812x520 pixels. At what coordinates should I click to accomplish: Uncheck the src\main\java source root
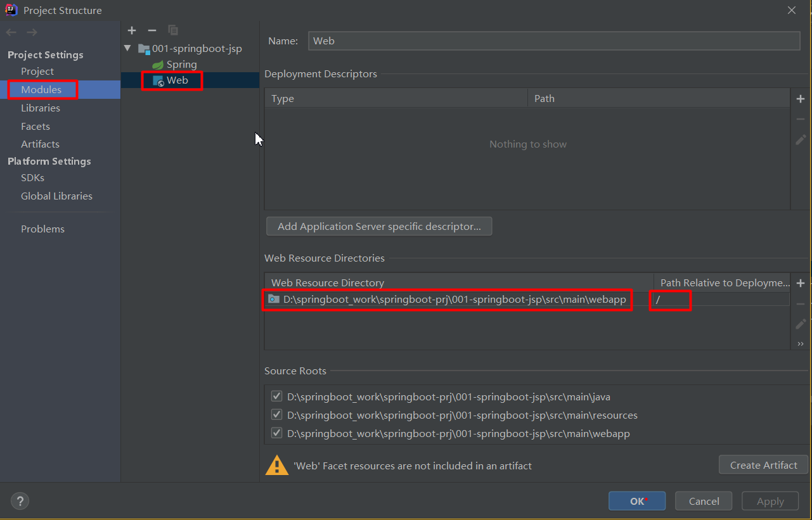pyautogui.click(x=276, y=396)
